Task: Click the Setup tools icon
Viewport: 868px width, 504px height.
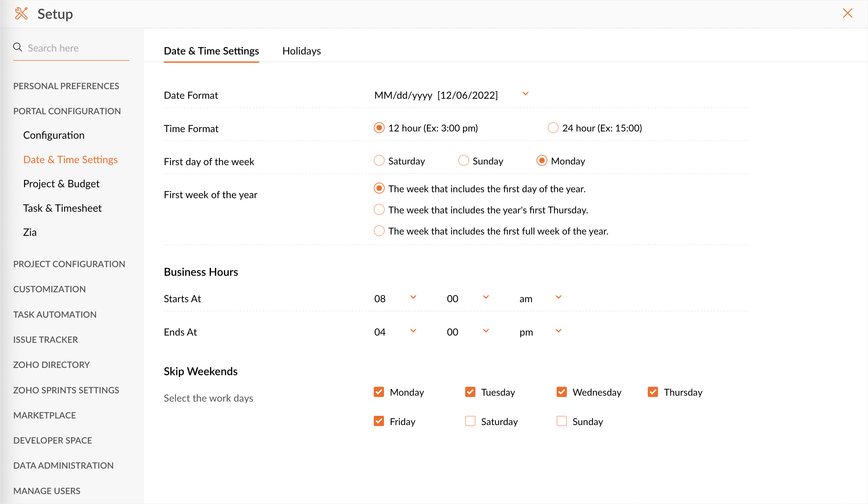Action: [21, 14]
